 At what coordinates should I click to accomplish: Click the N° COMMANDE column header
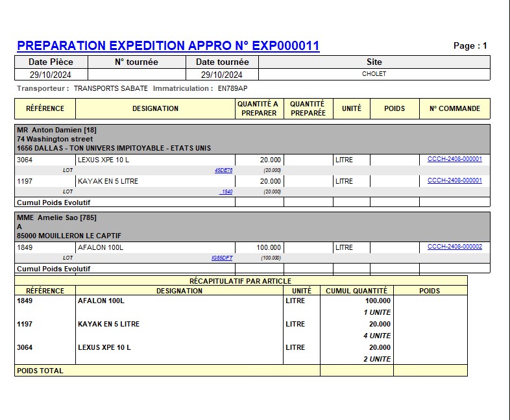pos(454,109)
